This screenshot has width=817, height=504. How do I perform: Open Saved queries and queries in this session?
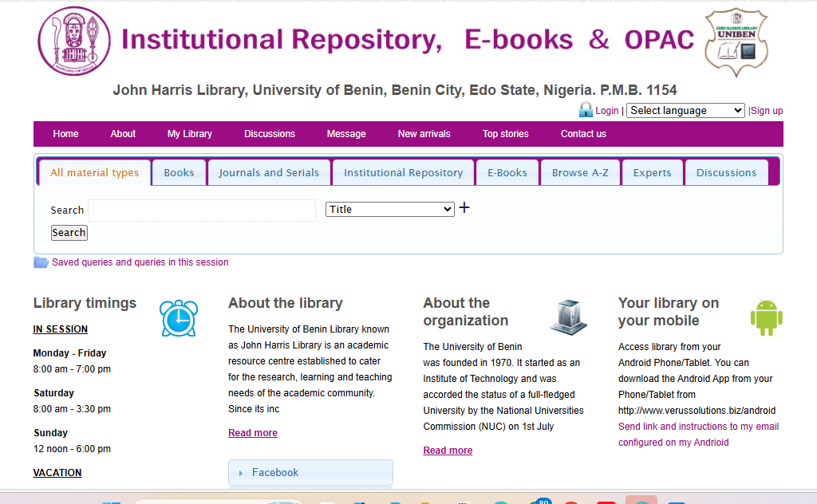(x=140, y=262)
